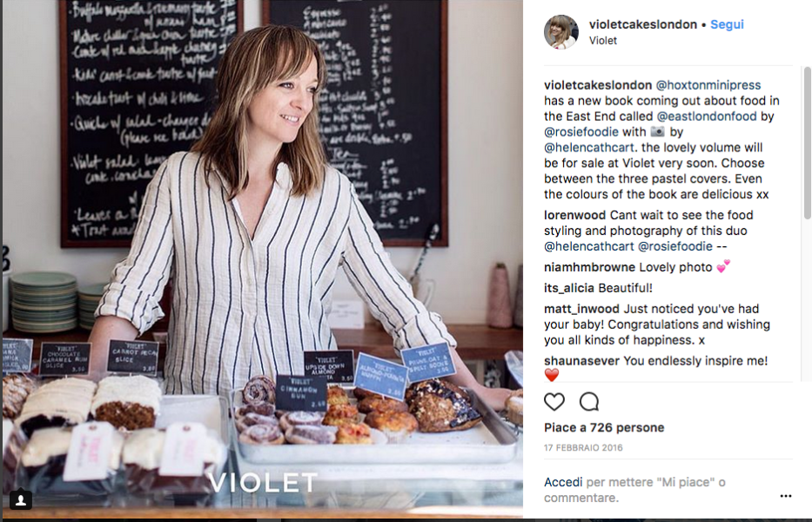Show who liked: Piace a 726 persone
This screenshot has height=522, width=812.
604,427
